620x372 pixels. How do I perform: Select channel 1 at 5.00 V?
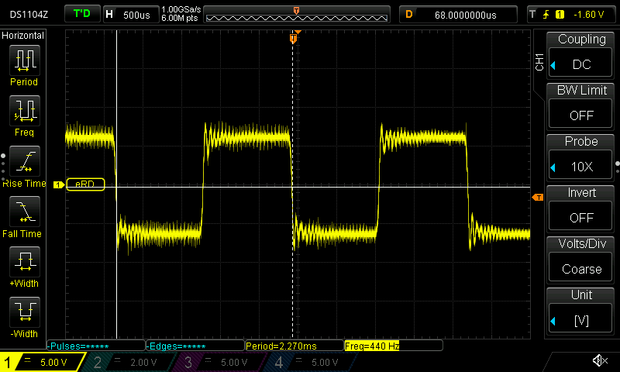(42, 362)
